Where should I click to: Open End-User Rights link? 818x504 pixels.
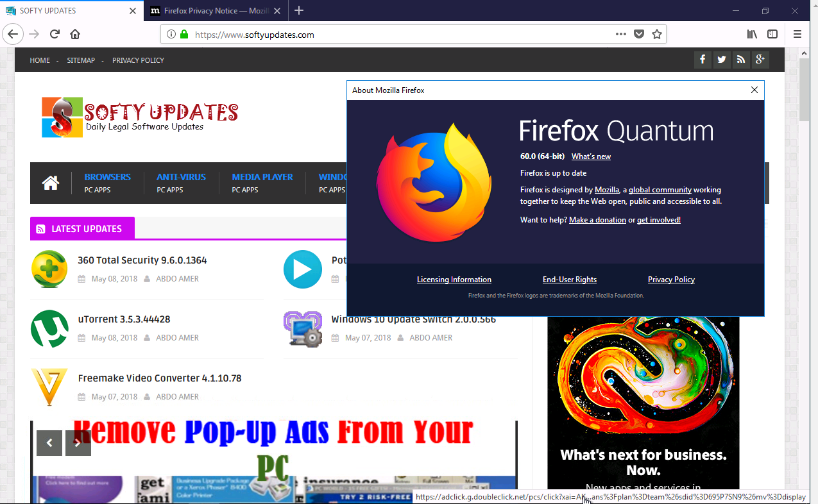[570, 280]
